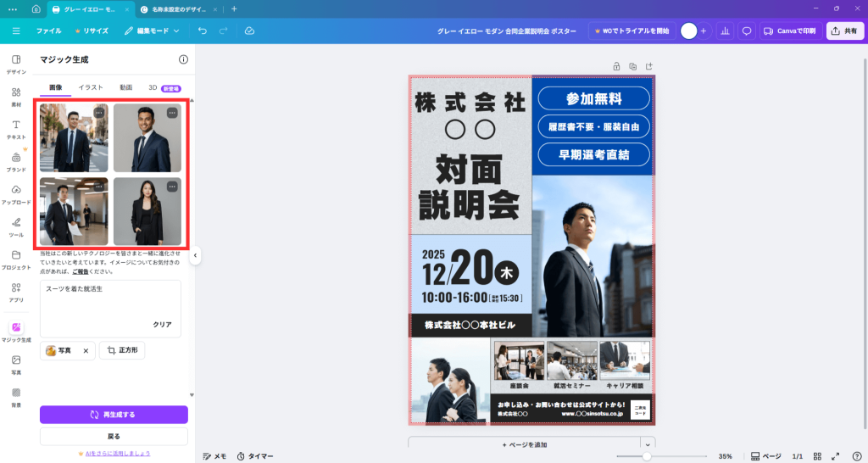The image size is (868, 463).
Task: Click the 共有 share button
Action: pyautogui.click(x=844, y=31)
